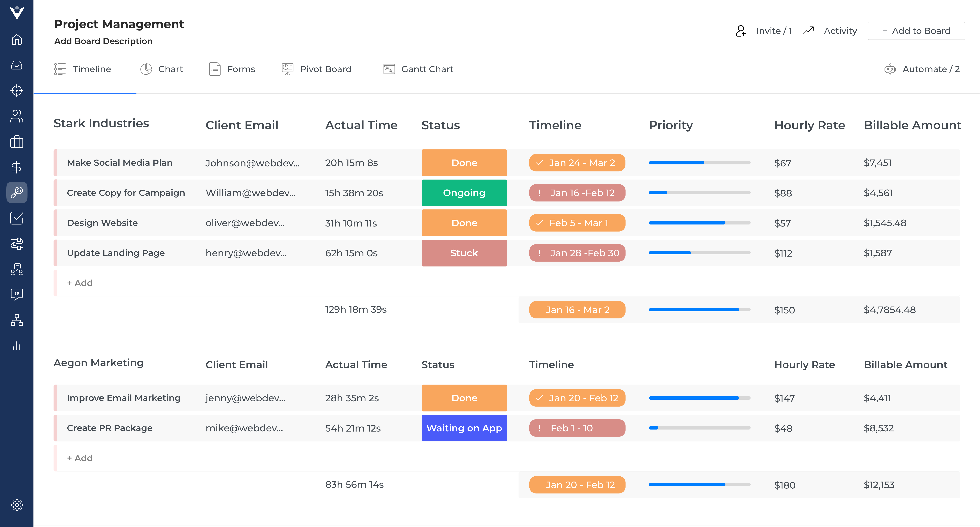Open the Home icon in sidebar
The height and width of the screenshot is (527, 980).
click(17, 40)
